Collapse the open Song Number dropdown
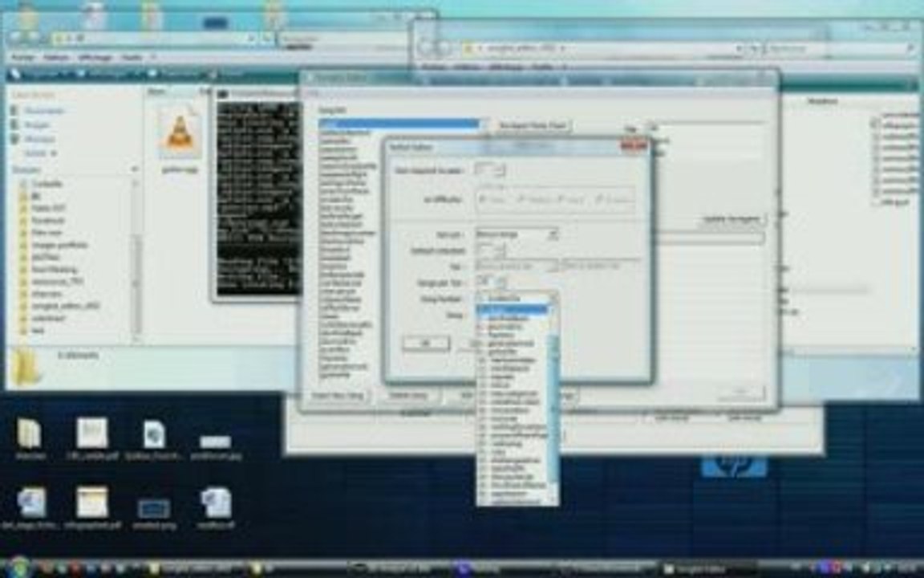Viewport: 924px width, 578px height. [x=552, y=299]
